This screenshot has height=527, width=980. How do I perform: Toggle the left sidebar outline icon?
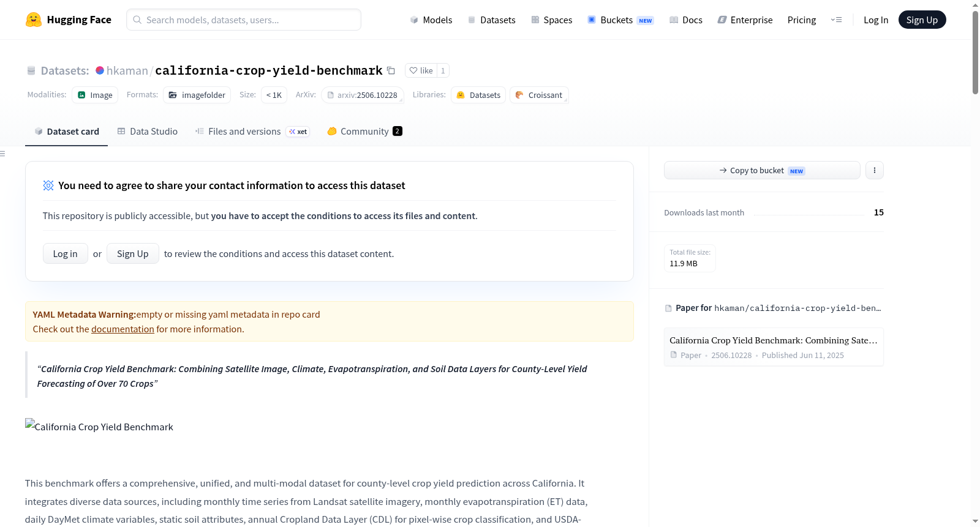[x=2, y=154]
